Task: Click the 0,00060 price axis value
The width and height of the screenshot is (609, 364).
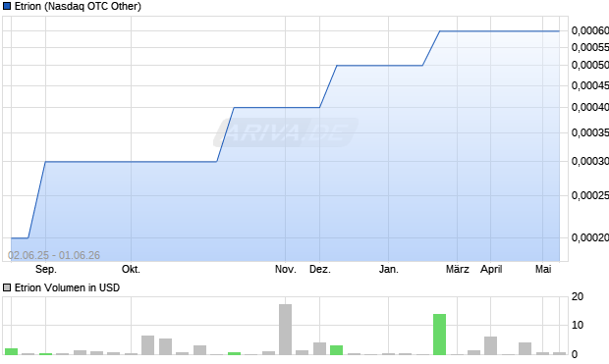Action: point(590,30)
